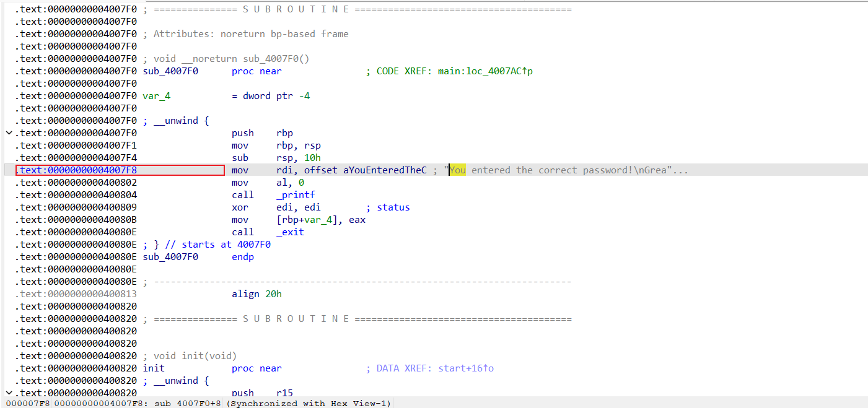Collapse the init function block chevron
This screenshot has width=868, height=408.
point(9,393)
